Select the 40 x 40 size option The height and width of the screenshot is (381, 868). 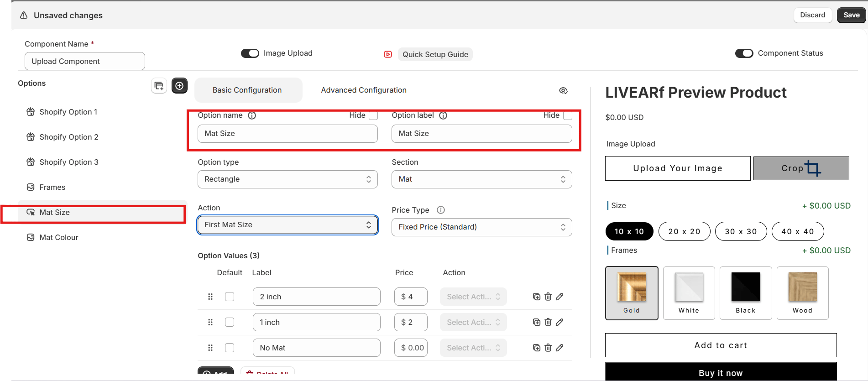(x=798, y=231)
